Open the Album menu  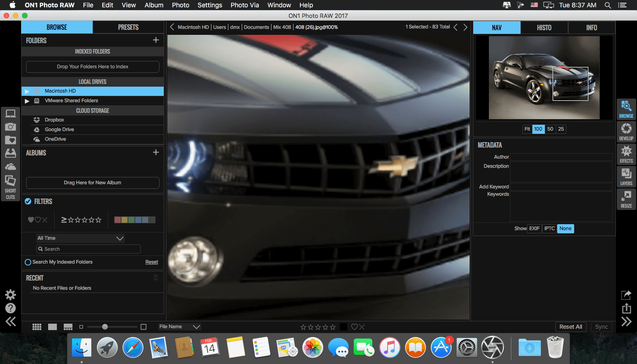click(154, 5)
